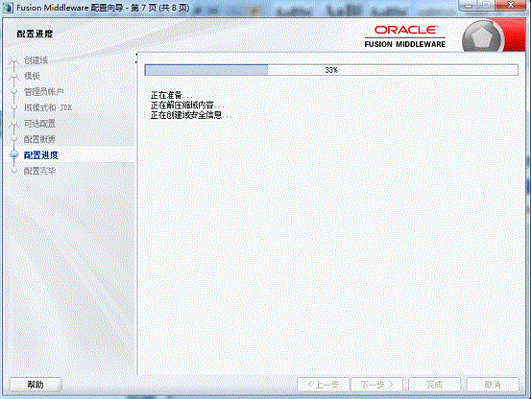The image size is (532, 399).
Task: Click the Oracle Fusion Middleware logo
Action: click(405, 36)
